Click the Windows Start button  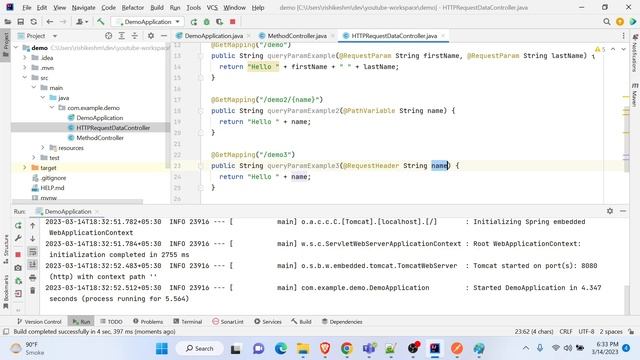click(x=162, y=349)
